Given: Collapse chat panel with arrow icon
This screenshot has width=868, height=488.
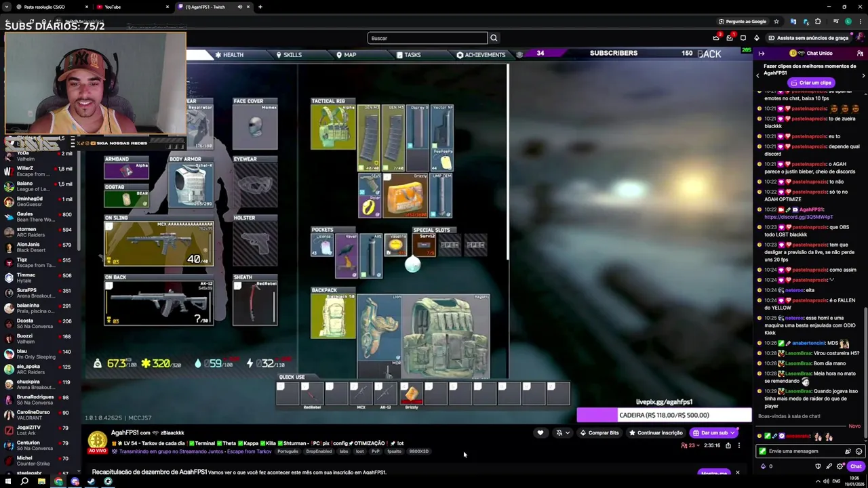Looking at the screenshot, I should [x=762, y=54].
